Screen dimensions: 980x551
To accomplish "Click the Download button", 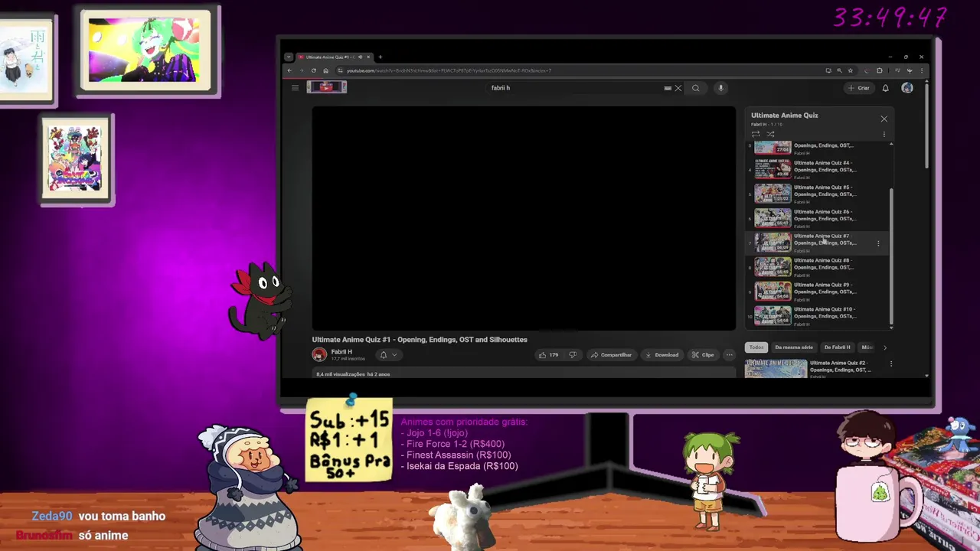I will tap(661, 355).
